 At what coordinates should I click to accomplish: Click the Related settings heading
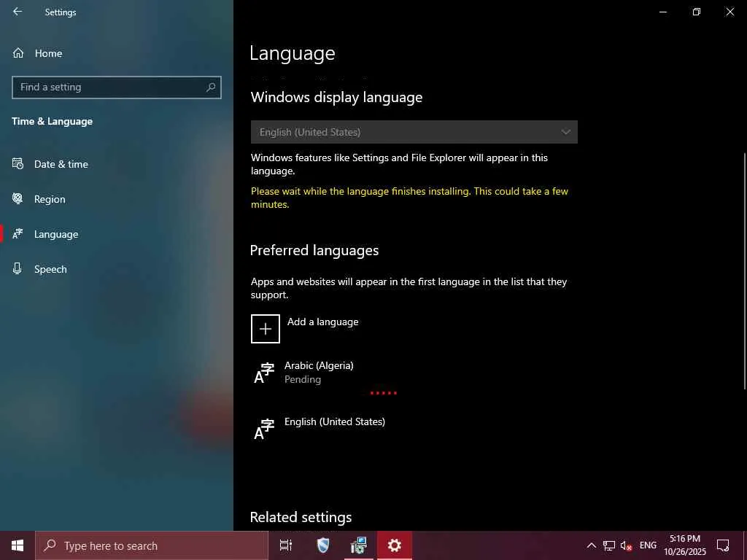(301, 517)
